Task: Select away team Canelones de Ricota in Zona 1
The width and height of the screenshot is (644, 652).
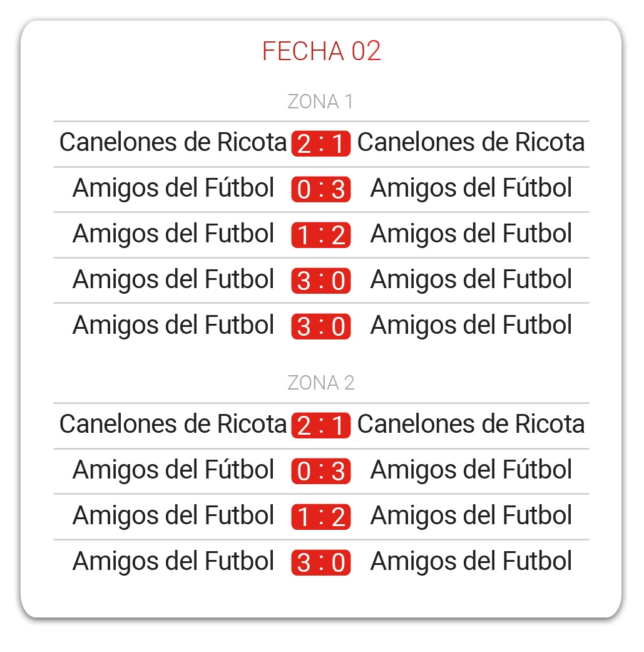Action: click(x=471, y=142)
